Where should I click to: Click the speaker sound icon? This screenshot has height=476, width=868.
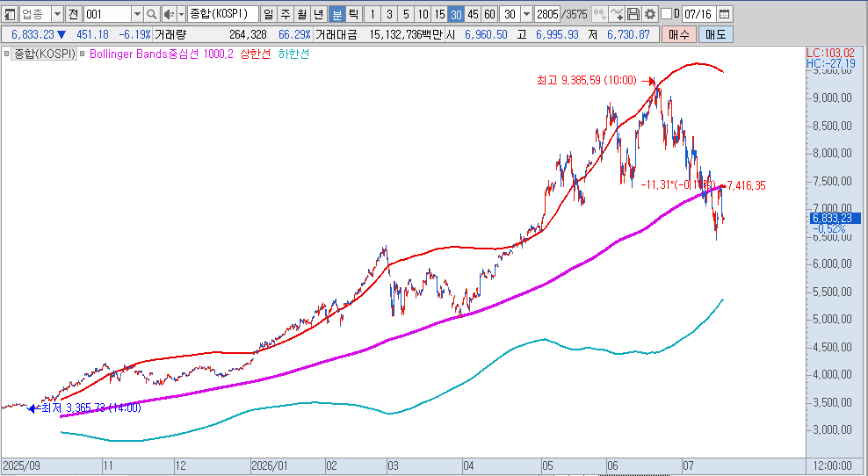169,14
